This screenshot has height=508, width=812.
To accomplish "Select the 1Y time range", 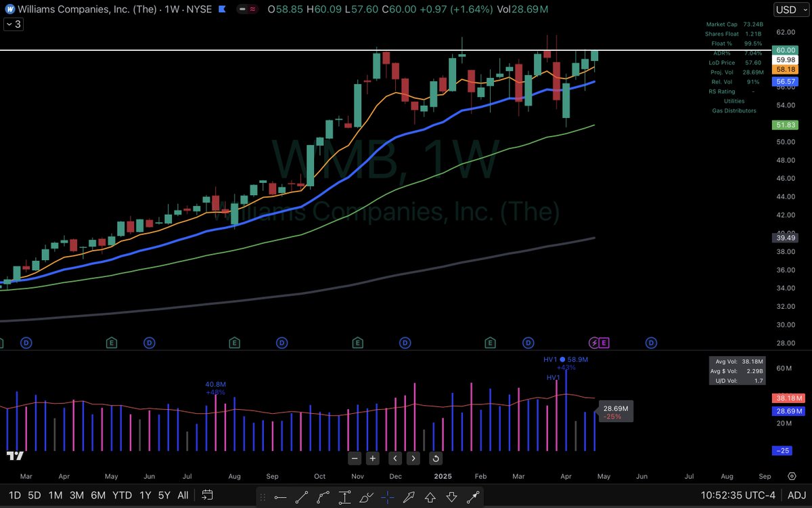I will pyautogui.click(x=145, y=494).
